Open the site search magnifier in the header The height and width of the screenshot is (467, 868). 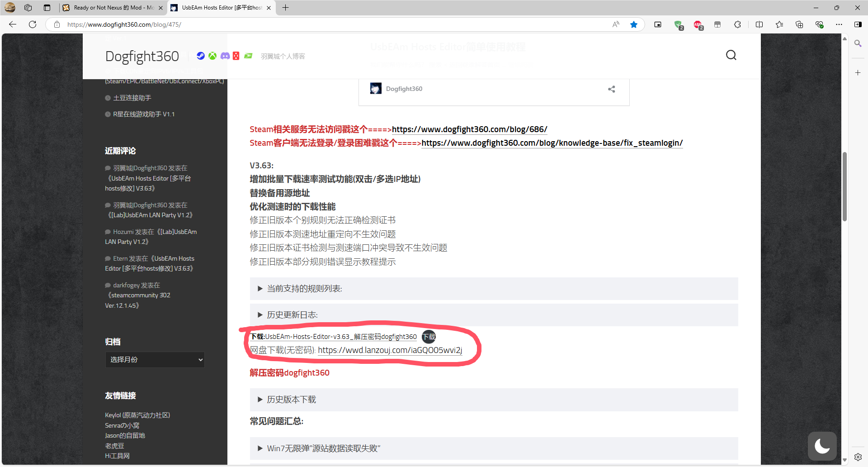(731, 55)
